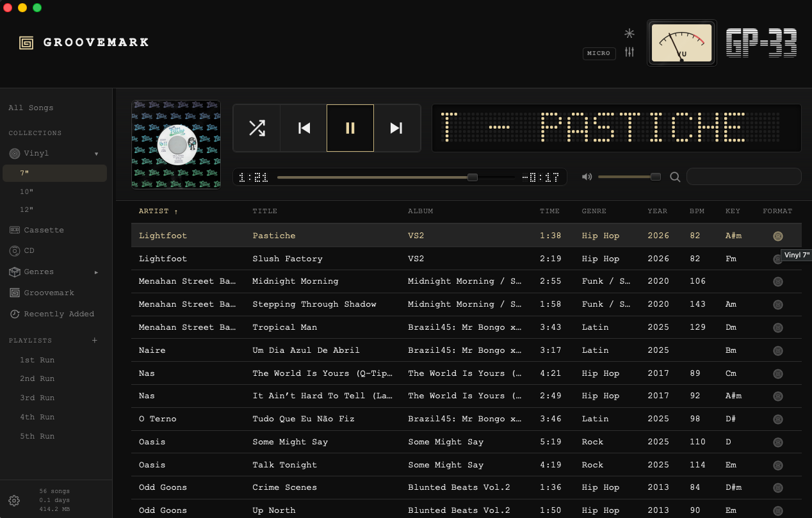Sort by the TIME column header
Image resolution: width=812 pixels, height=518 pixels.
[549, 211]
